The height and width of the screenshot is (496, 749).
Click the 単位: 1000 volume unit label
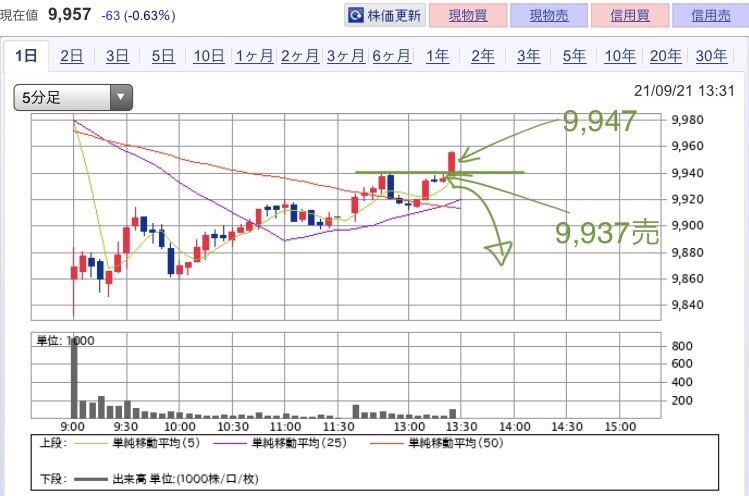pyautogui.click(x=65, y=341)
